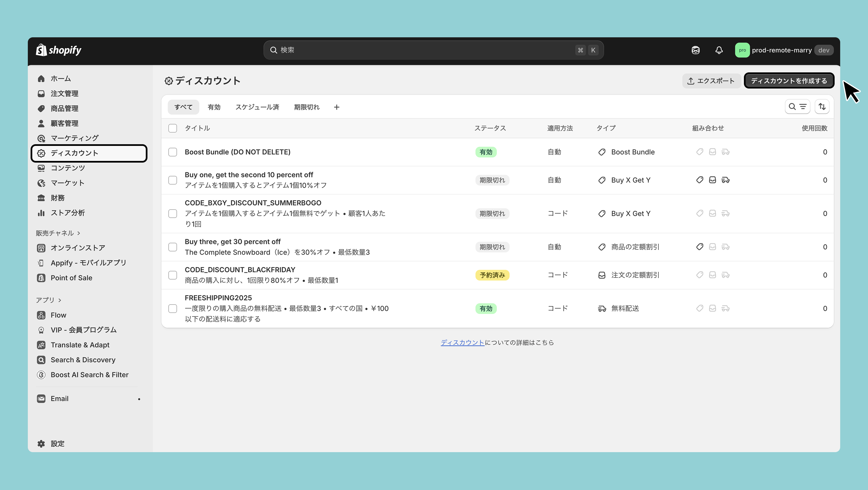Check the Buy one, get the second row
Screen dimensions: 868x490
point(172,180)
